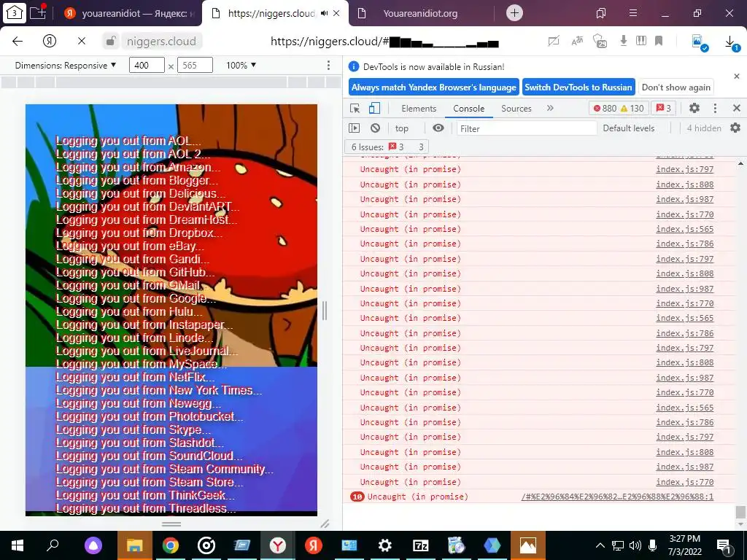
Task: Click 'Always match Yandex Browser's language' button
Action: coord(434,87)
